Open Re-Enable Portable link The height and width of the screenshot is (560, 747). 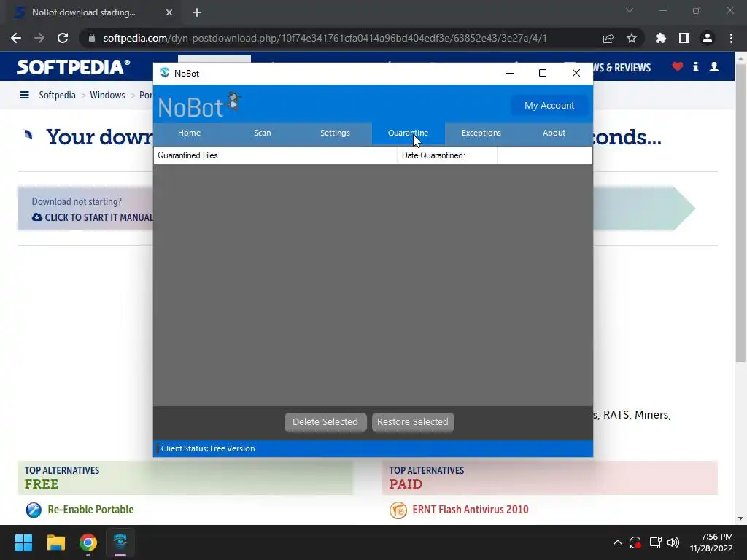[x=90, y=510]
